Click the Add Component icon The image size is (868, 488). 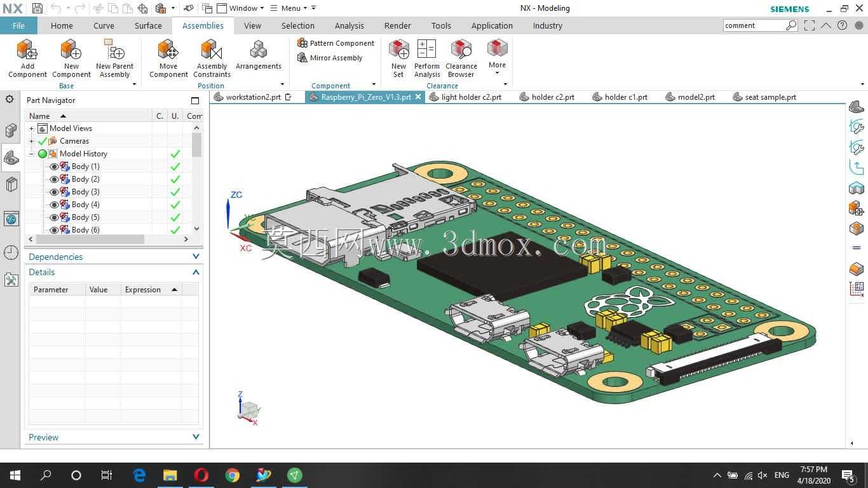point(27,50)
